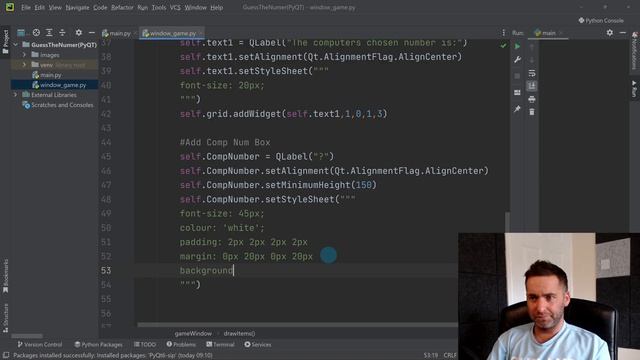Click Restore Layout icon in Run panel
640x360 pixels.
(x=517, y=93)
